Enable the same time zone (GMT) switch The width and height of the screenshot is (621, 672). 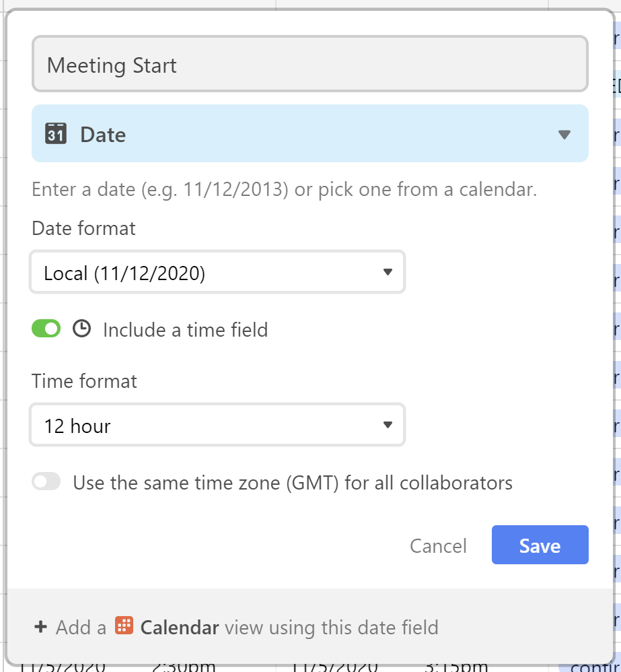[46, 481]
